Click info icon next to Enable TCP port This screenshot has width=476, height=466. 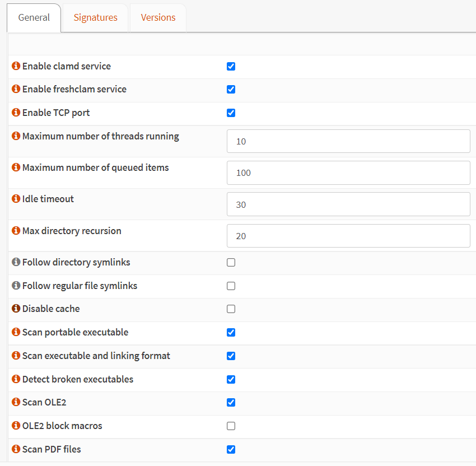[16, 113]
